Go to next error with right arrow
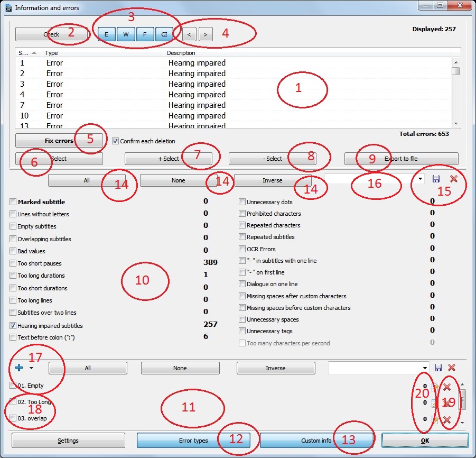Image resolution: width=476 pixels, height=458 pixels. [x=206, y=34]
